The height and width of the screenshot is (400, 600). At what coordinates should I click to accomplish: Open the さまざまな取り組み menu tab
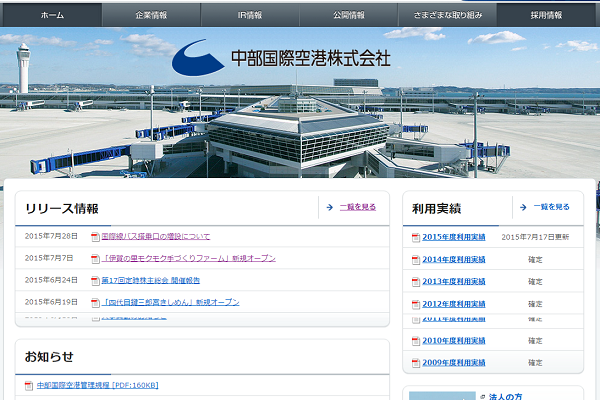[x=447, y=15]
